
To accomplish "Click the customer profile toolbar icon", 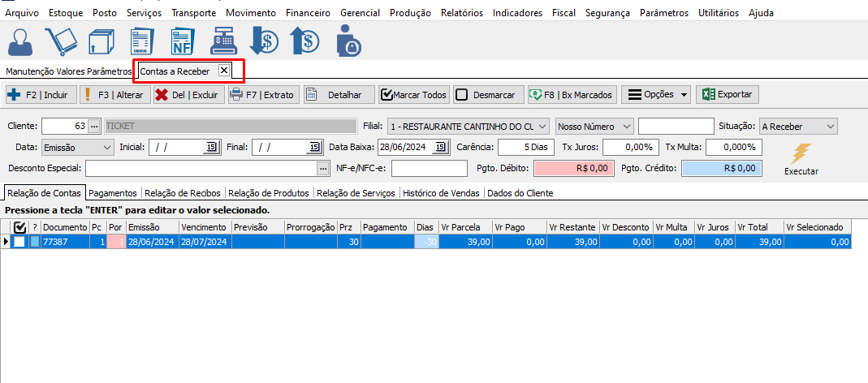I will point(24,41).
